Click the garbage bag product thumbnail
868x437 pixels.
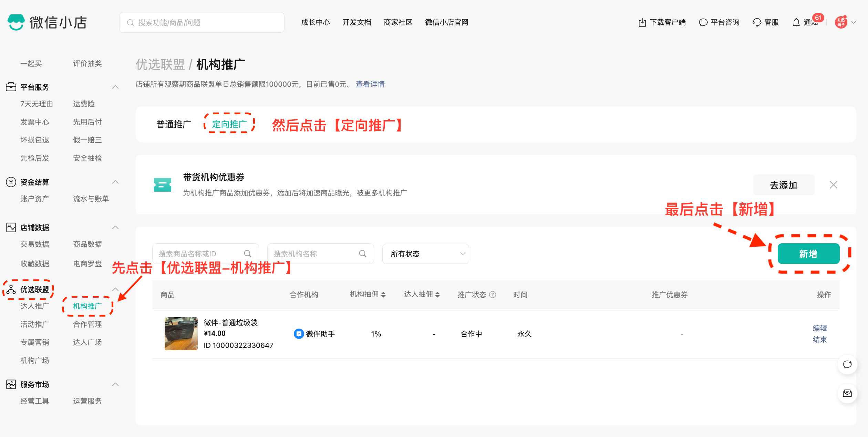[181, 334]
